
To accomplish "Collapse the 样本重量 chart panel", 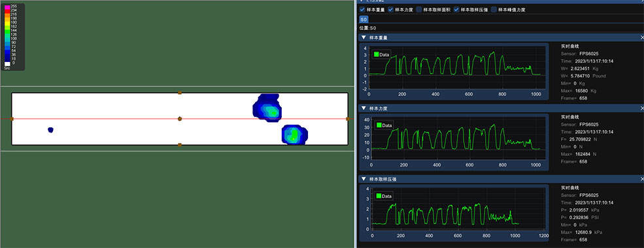I will (364, 38).
